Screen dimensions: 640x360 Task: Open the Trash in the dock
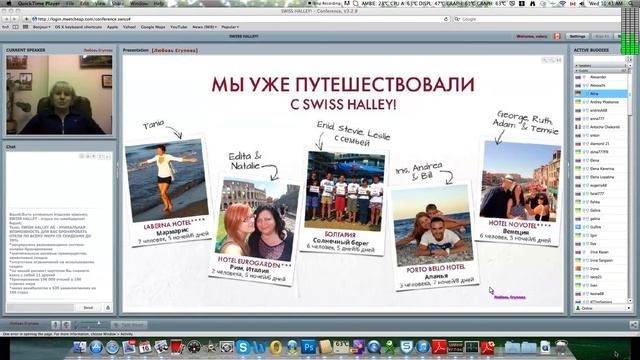click(x=562, y=347)
